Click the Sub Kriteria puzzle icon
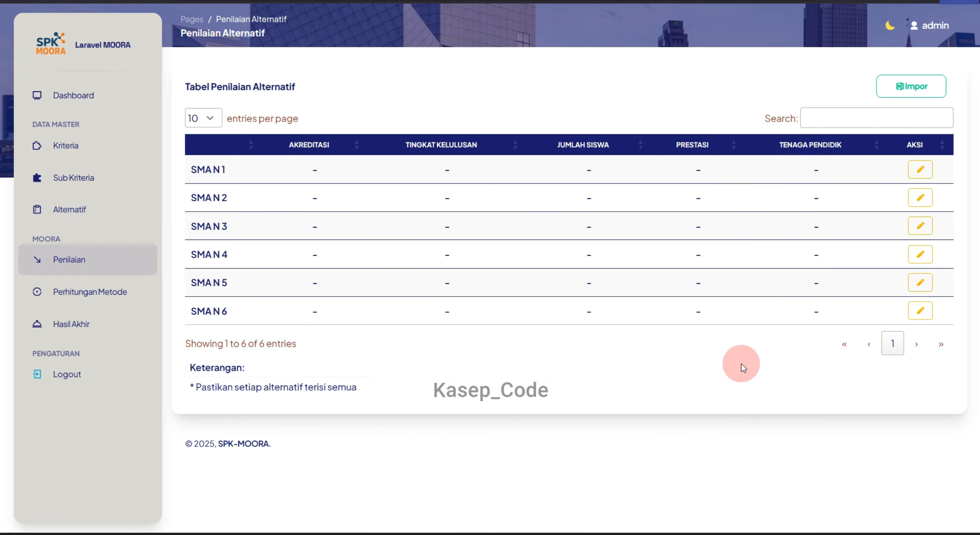The height and width of the screenshot is (535, 980). [37, 178]
